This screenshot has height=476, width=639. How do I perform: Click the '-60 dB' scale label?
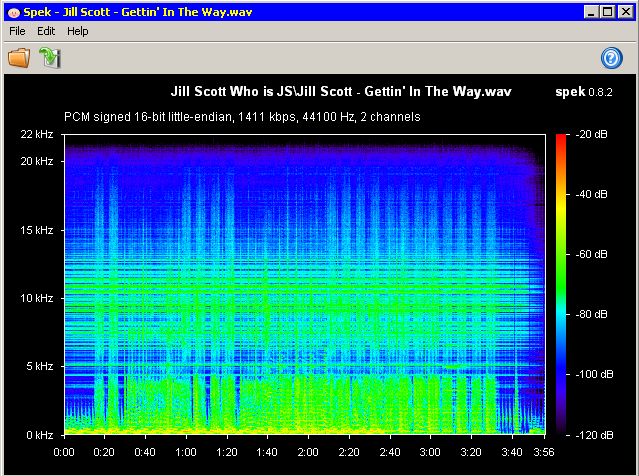pyautogui.click(x=591, y=254)
